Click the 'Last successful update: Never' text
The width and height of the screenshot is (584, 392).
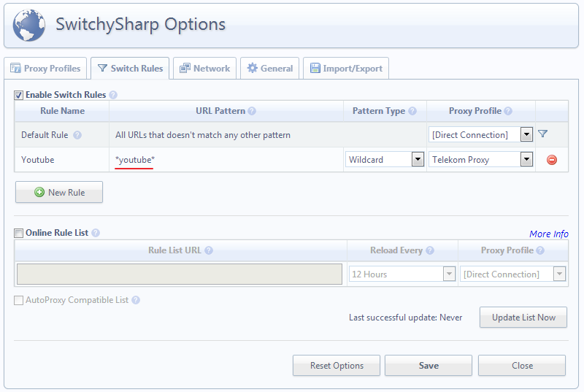click(405, 318)
